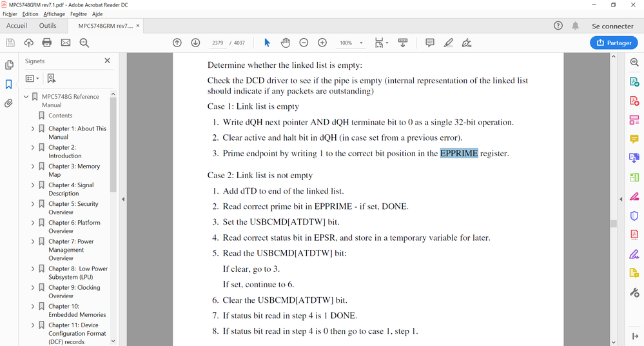Close the MPC5748GRM document tab

[x=138, y=26]
